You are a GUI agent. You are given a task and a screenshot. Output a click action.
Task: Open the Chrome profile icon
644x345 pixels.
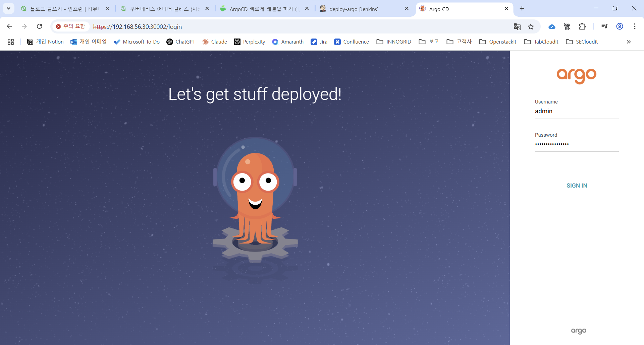[620, 26]
